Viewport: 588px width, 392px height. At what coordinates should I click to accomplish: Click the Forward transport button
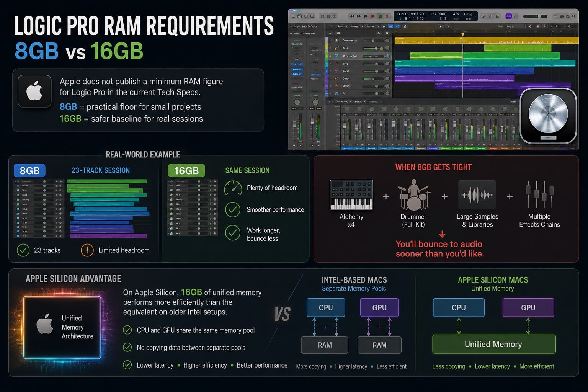(359, 16)
